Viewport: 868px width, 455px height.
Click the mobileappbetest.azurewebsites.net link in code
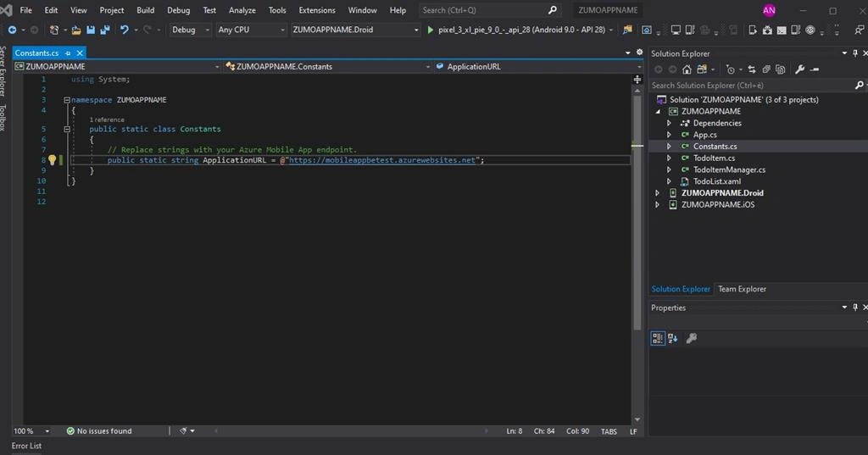coord(382,160)
